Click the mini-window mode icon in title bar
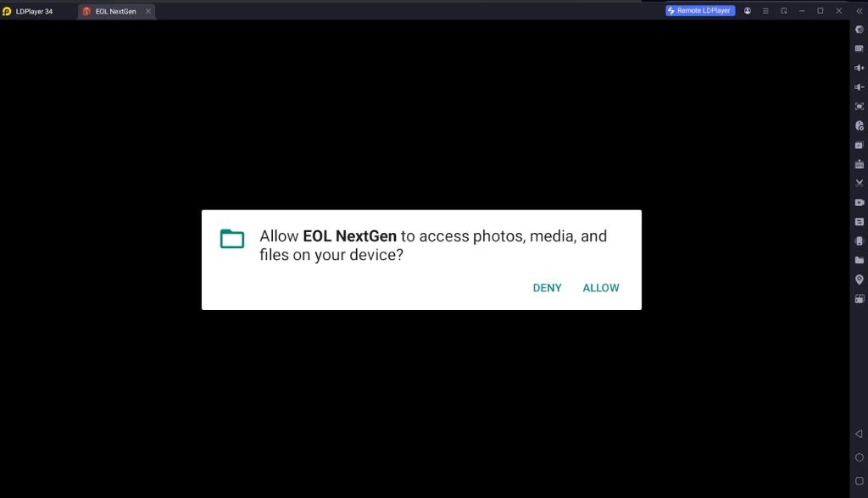This screenshot has height=498, width=868. coord(784,10)
